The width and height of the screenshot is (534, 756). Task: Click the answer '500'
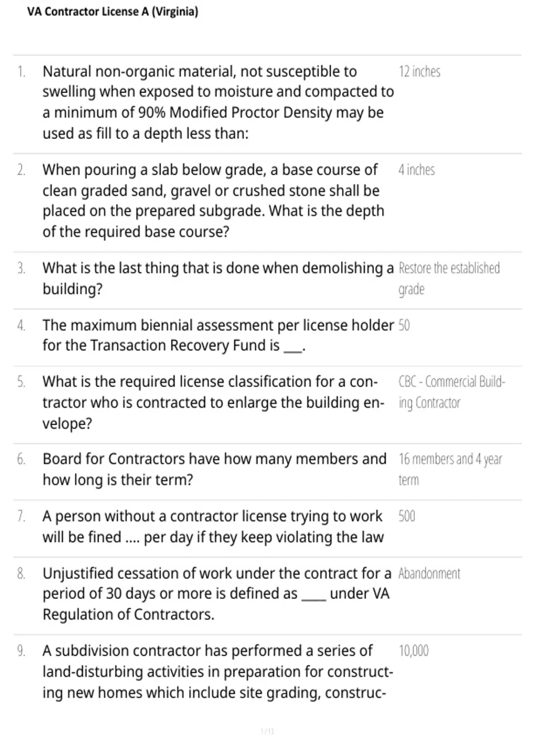(407, 516)
